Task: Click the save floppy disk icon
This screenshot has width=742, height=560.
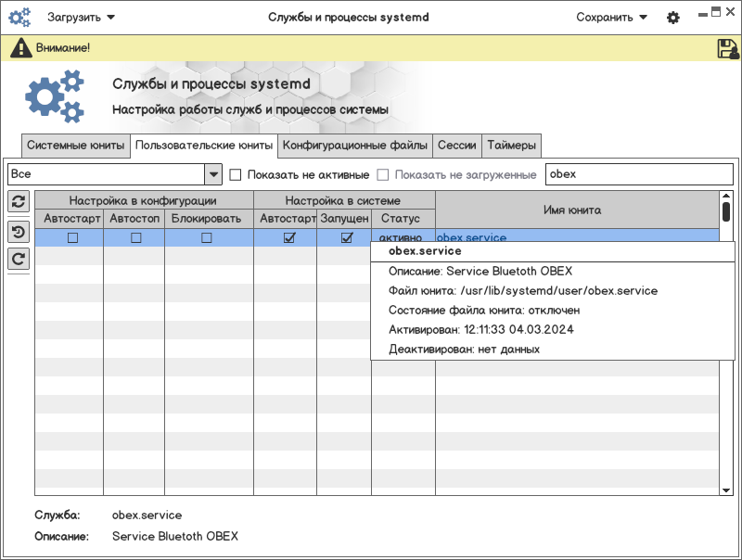Action: coord(727,48)
